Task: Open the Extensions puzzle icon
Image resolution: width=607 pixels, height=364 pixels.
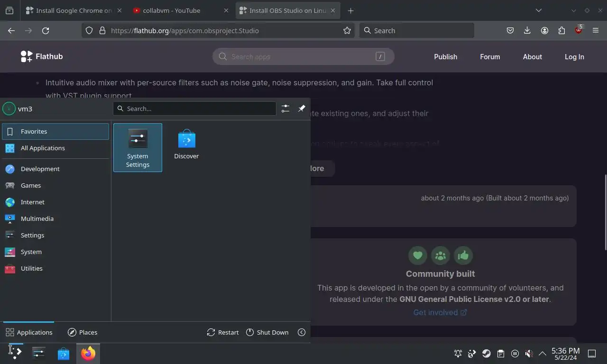Action: click(x=561, y=30)
